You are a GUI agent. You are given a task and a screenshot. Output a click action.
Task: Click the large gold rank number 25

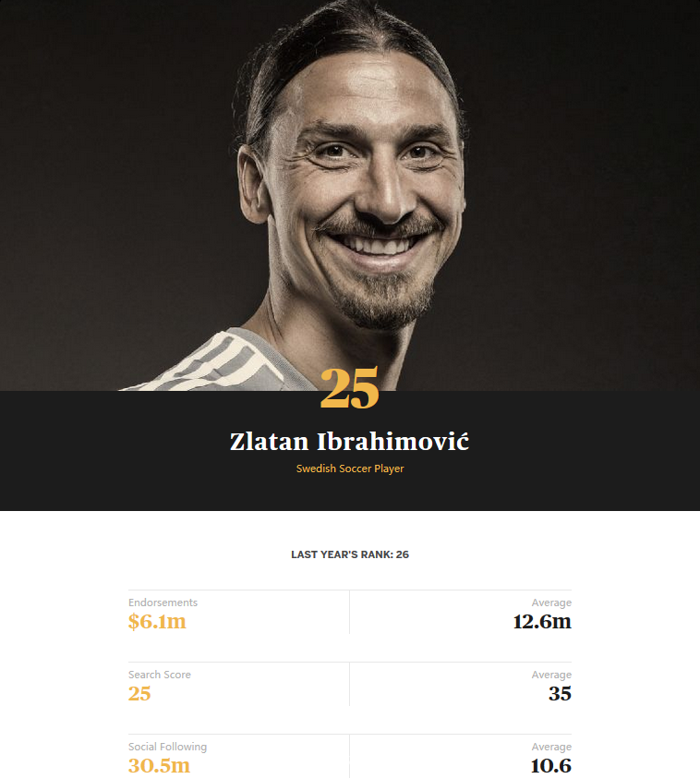pyautogui.click(x=349, y=387)
